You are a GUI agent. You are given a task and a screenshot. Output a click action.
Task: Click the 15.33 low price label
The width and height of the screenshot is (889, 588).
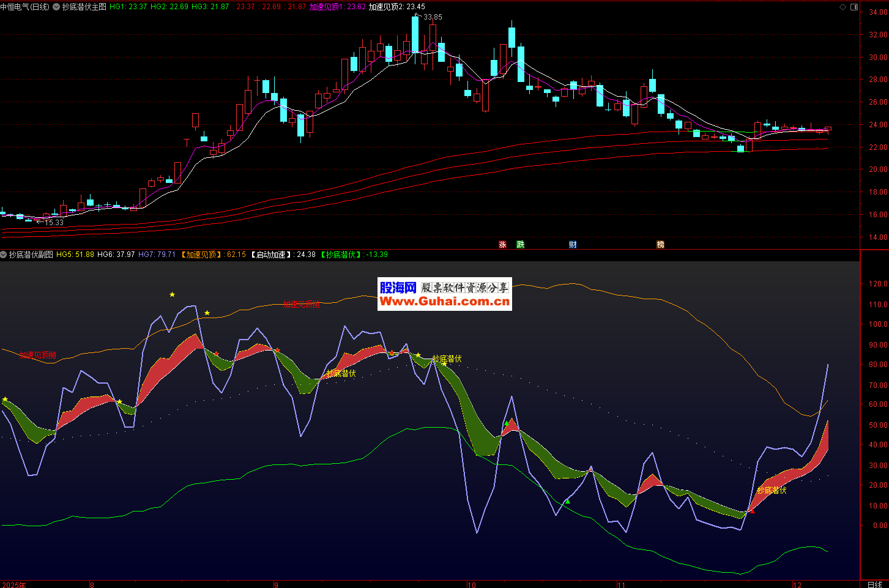click(54, 223)
